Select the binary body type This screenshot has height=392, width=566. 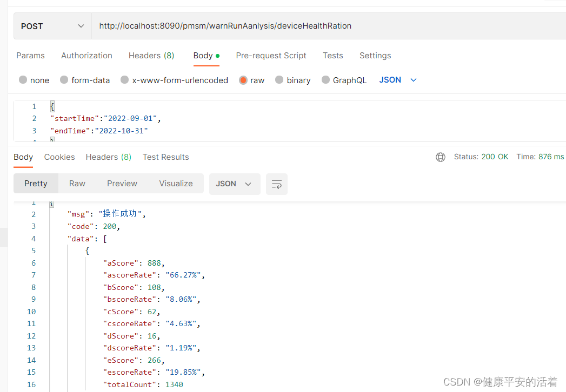(292, 80)
